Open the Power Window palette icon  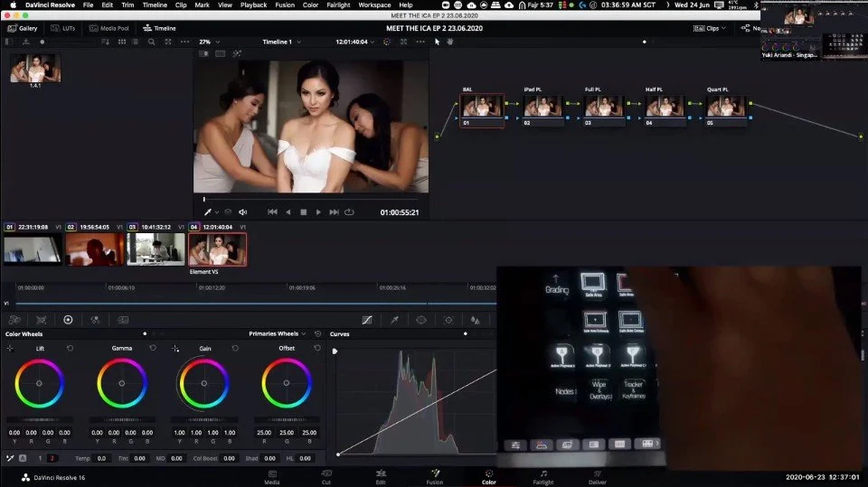[421, 320]
